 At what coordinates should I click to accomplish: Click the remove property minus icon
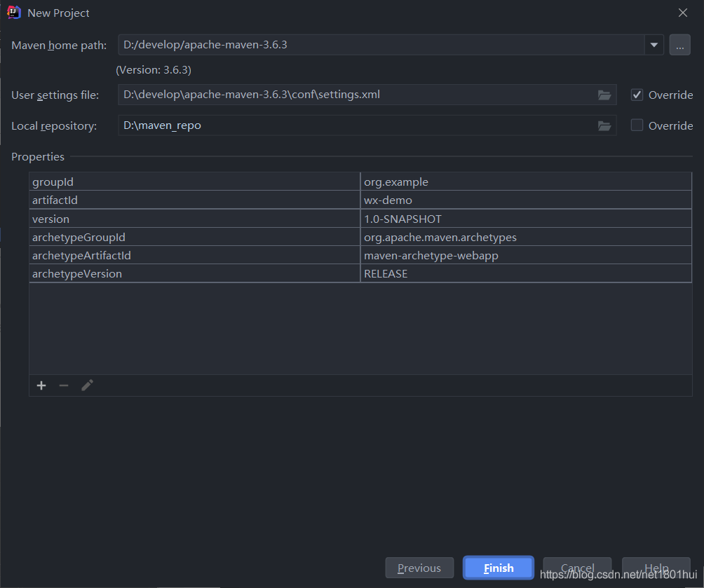pos(64,385)
